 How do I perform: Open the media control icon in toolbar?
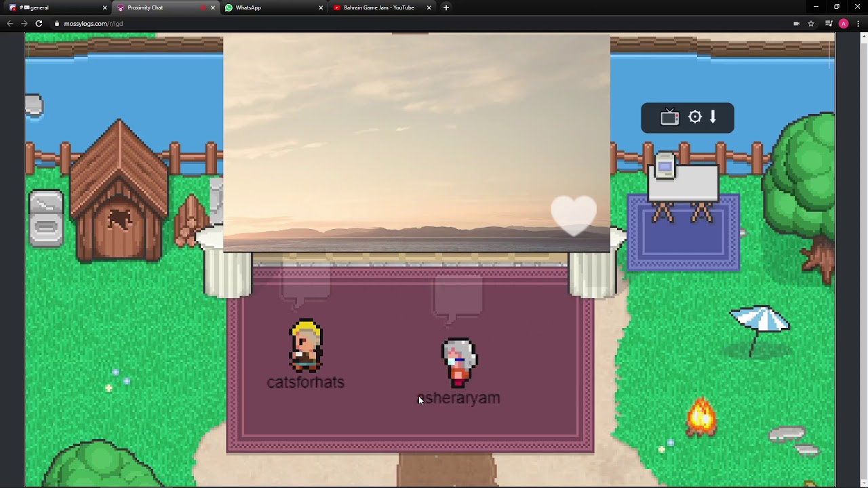(829, 24)
